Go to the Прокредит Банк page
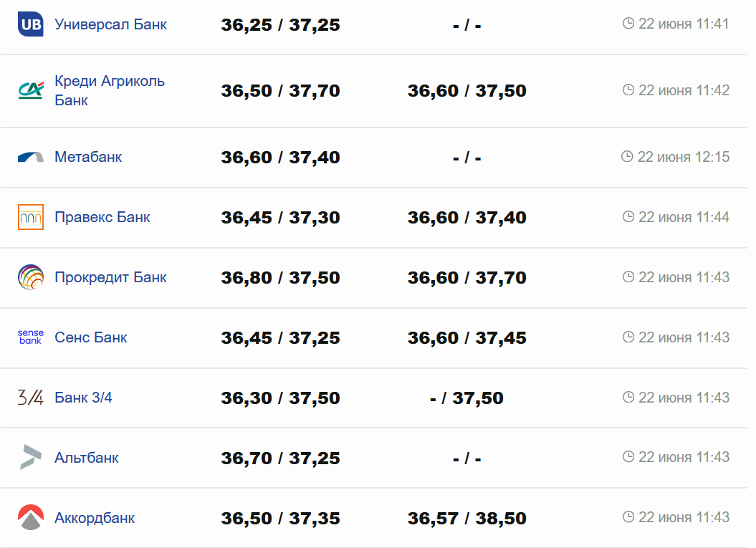This screenshot has height=548, width=756. click(110, 277)
